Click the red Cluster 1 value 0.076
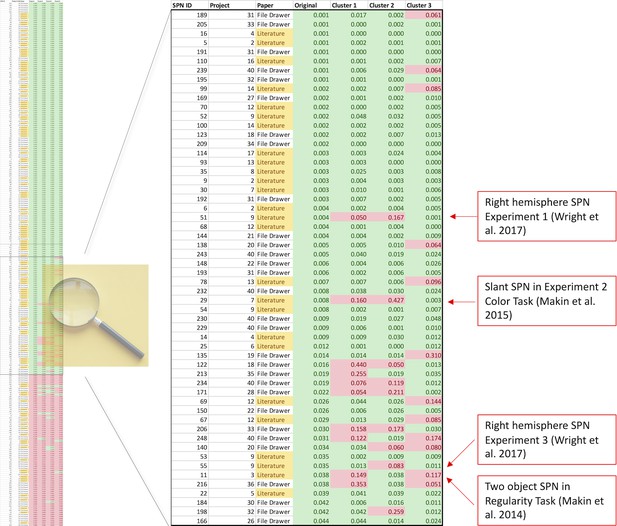This screenshot has width=617, height=526. [349, 383]
